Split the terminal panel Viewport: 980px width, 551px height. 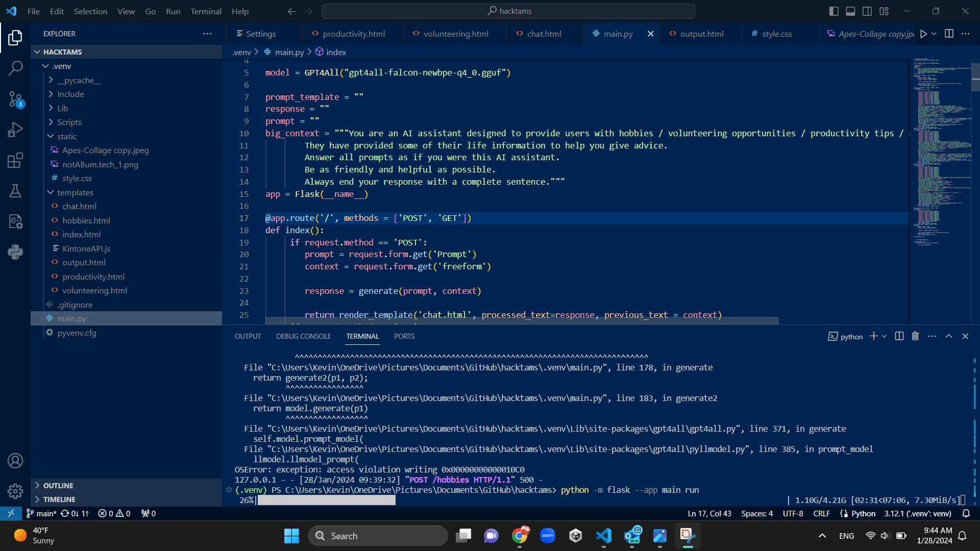(899, 336)
